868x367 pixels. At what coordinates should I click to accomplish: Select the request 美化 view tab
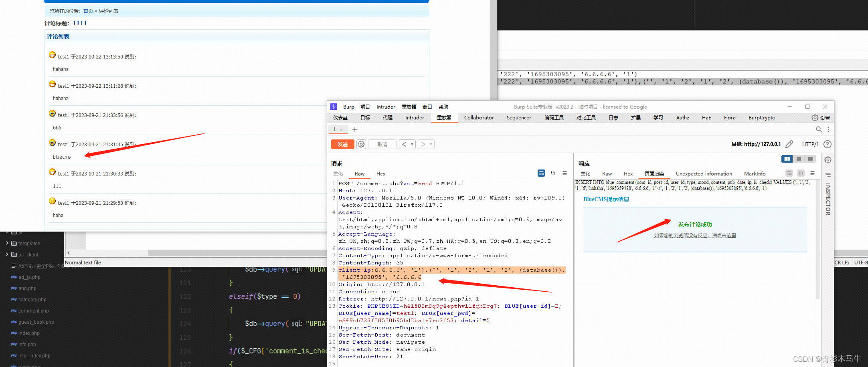(x=338, y=174)
